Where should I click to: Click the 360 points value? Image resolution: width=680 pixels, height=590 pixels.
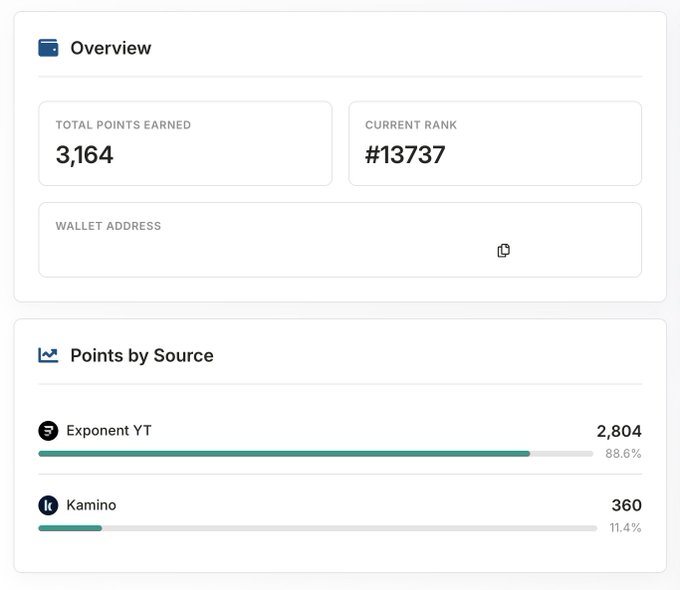coord(626,505)
